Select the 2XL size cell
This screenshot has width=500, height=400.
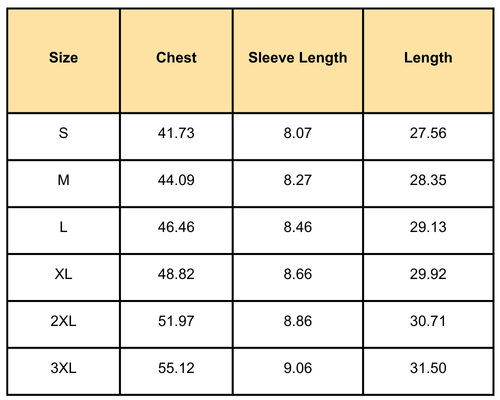[x=63, y=325]
